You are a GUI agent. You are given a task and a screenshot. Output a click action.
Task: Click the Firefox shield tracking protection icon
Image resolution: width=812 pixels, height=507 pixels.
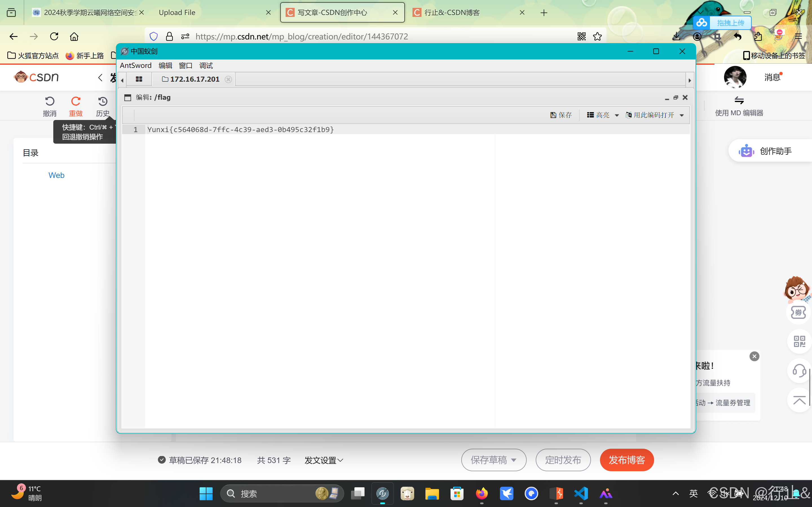(154, 36)
